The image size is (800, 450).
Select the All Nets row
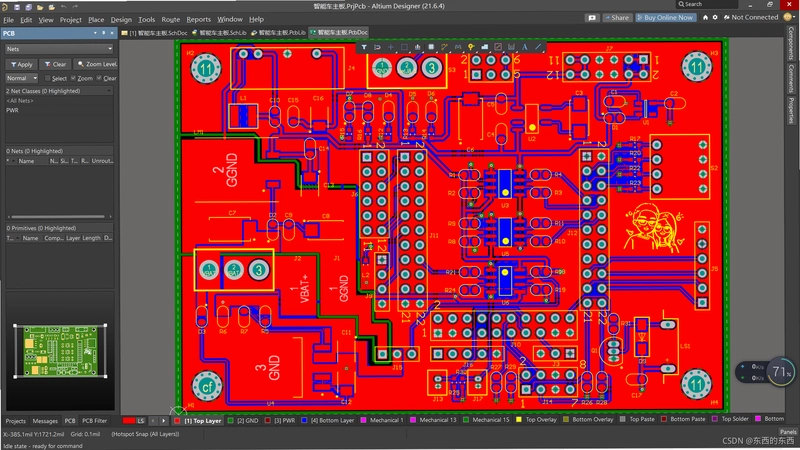59,101
